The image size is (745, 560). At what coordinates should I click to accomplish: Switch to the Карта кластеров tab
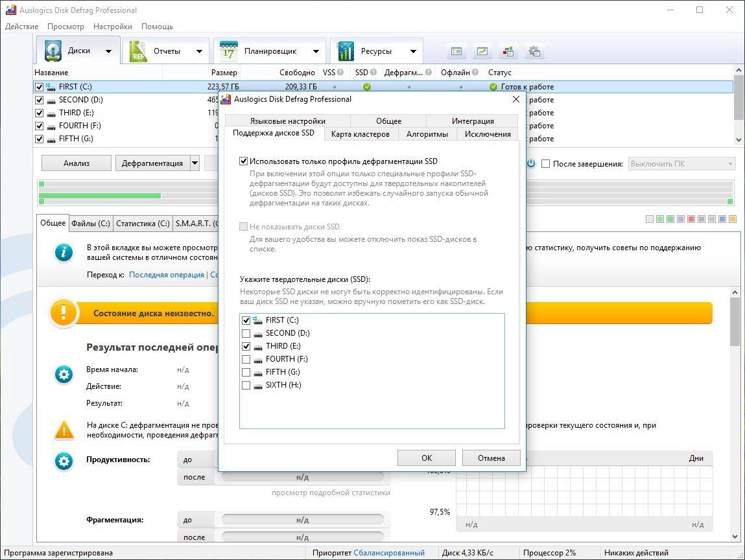pyautogui.click(x=360, y=134)
